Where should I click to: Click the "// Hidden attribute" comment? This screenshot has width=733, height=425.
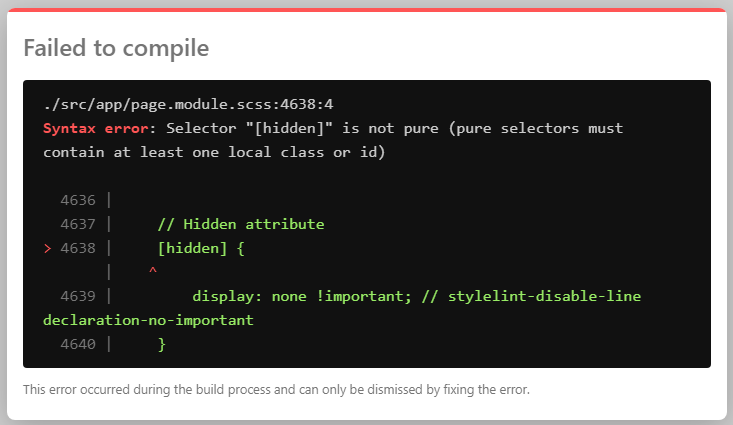click(x=240, y=224)
